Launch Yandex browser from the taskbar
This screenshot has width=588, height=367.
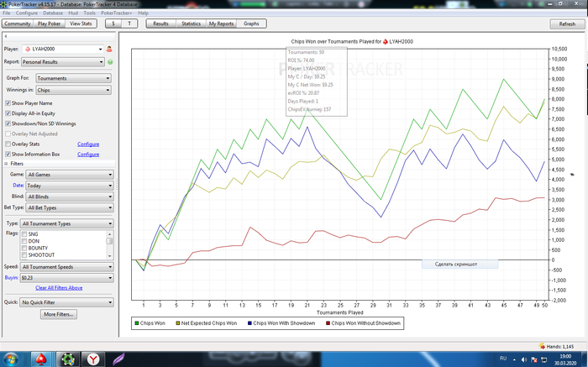(92, 359)
